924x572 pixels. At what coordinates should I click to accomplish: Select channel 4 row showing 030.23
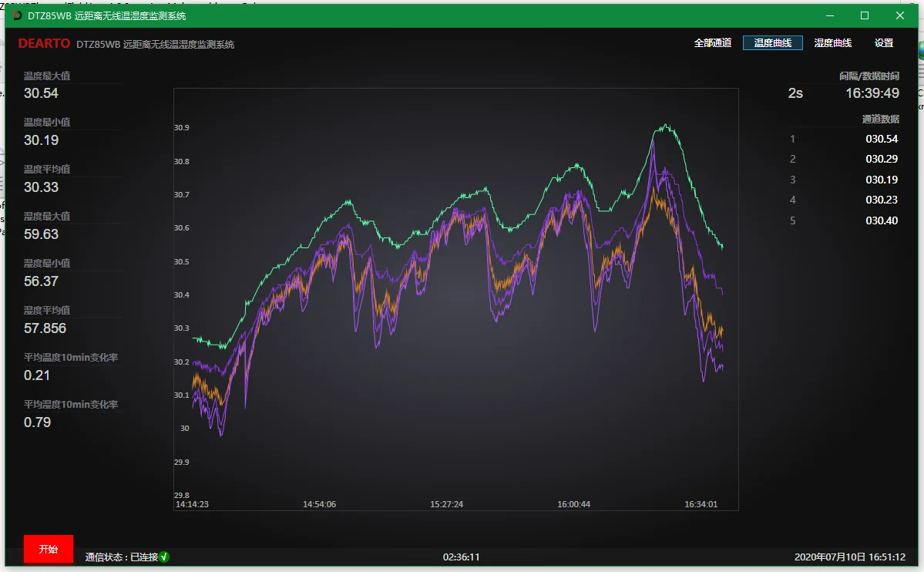pos(844,200)
